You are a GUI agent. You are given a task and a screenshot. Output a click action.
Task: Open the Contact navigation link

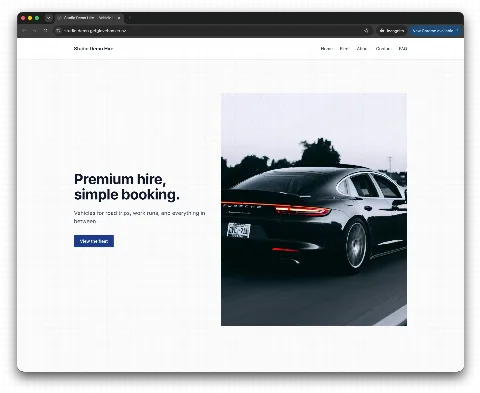point(383,49)
